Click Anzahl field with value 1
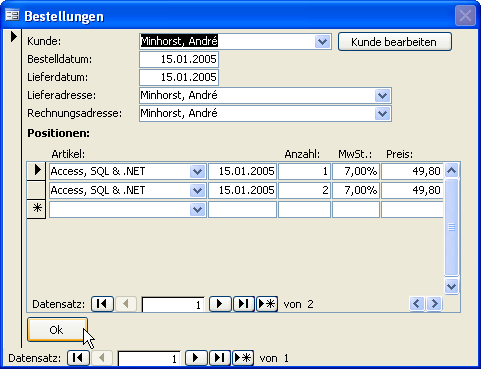Image resolution: width=481 pixels, height=369 pixels. point(304,171)
